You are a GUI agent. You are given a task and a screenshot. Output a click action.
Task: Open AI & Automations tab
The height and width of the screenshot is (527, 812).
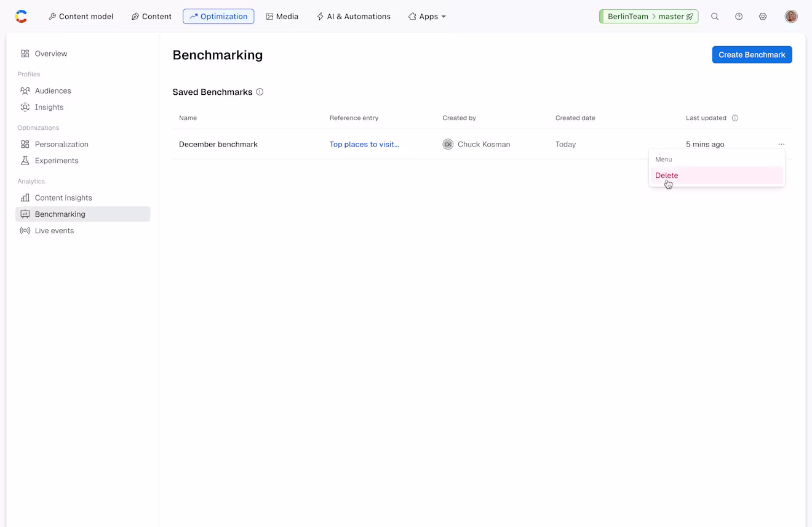(x=354, y=17)
